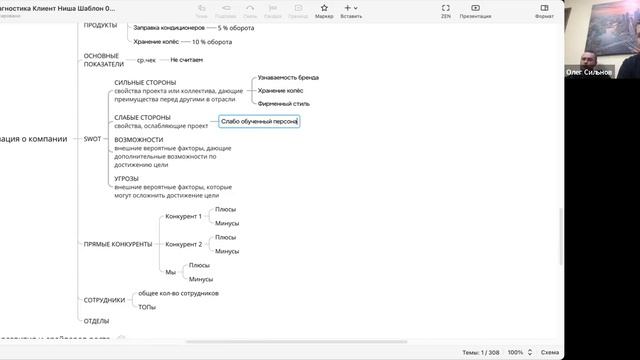
Task: Click the Подтема (Subtopic) toolbar icon
Action: (x=226, y=8)
